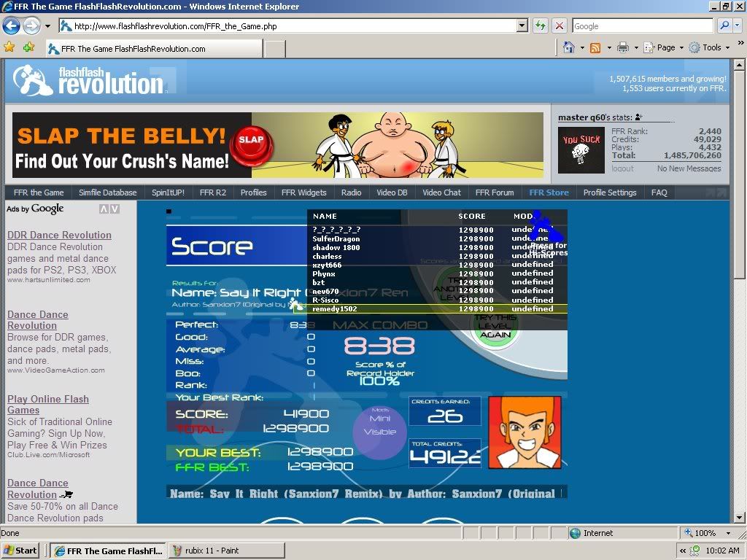Switch to rubix 11 Paint in taskbar
747x560 pixels.
pos(209,551)
